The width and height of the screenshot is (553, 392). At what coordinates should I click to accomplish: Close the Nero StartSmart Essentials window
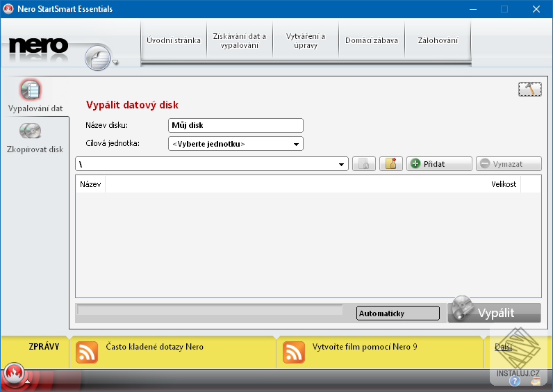pos(536,9)
